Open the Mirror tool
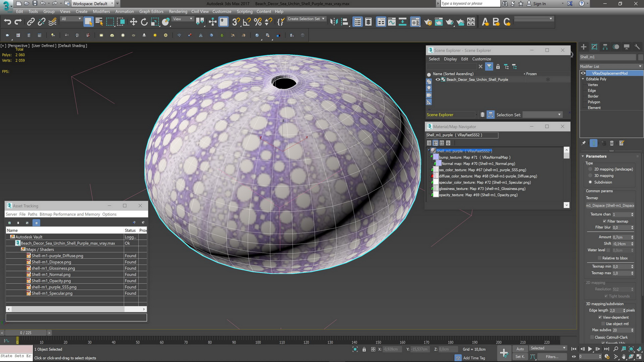Screen dimensions: 644x362 [x=334, y=22]
